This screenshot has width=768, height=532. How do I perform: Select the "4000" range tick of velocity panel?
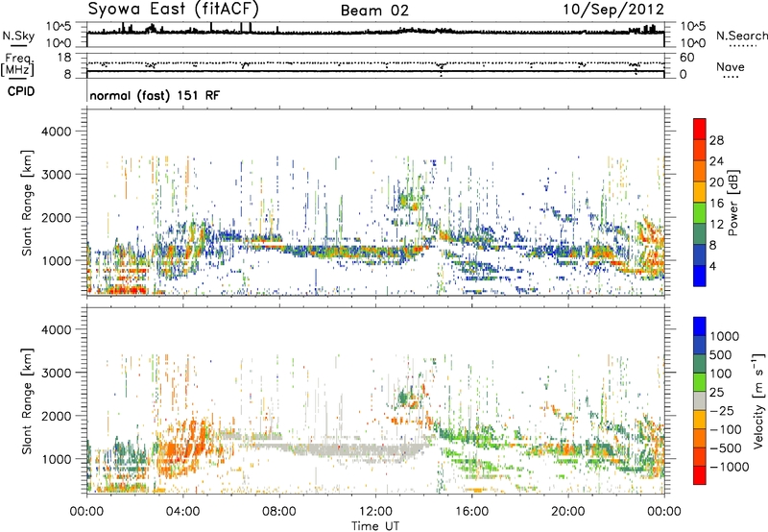(57, 329)
